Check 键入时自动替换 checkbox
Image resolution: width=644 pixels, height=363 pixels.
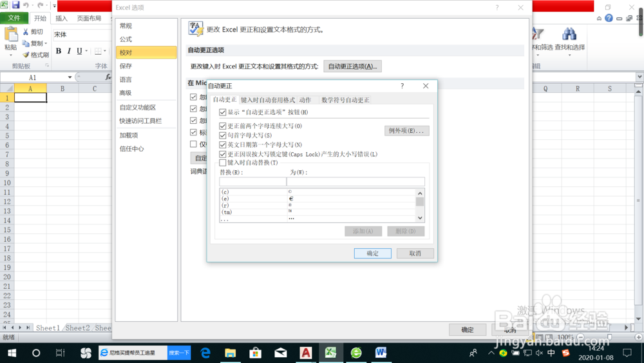click(223, 162)
